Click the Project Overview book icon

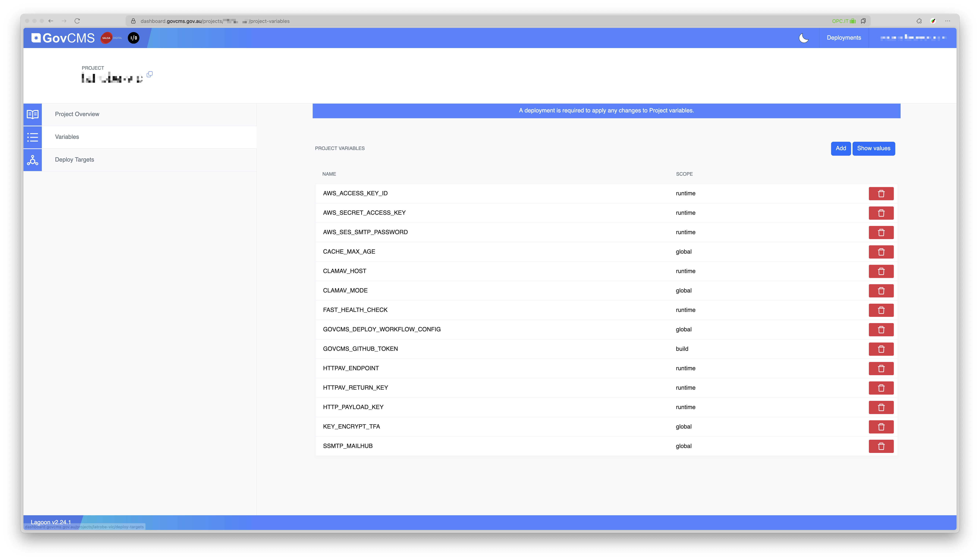(x=33, y=114)
